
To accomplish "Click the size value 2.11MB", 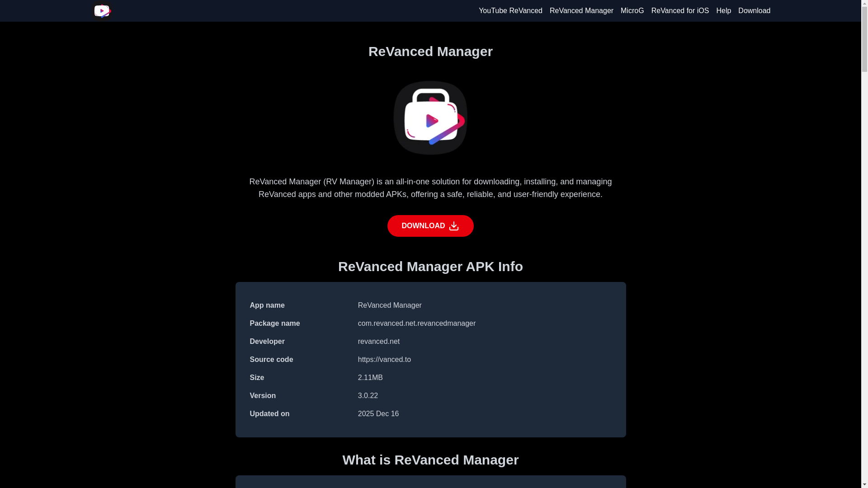I will (370, 378).
